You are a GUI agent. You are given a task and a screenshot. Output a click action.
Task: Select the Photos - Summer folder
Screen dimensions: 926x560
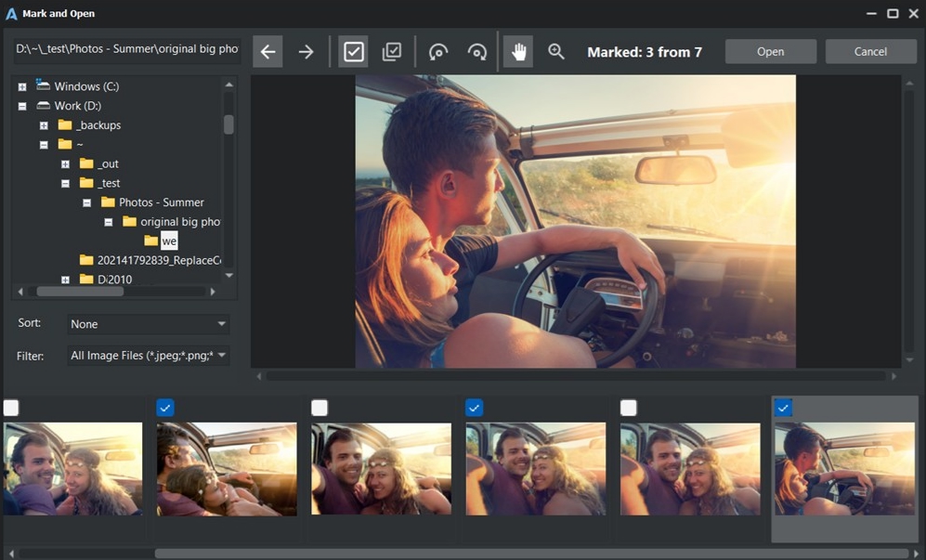pos(161,202)
